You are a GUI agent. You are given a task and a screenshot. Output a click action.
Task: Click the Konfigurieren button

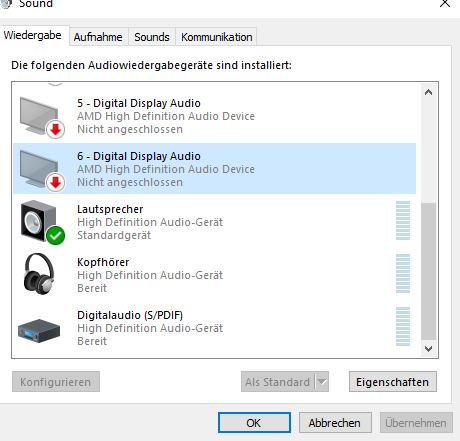[x=56, y=382]
